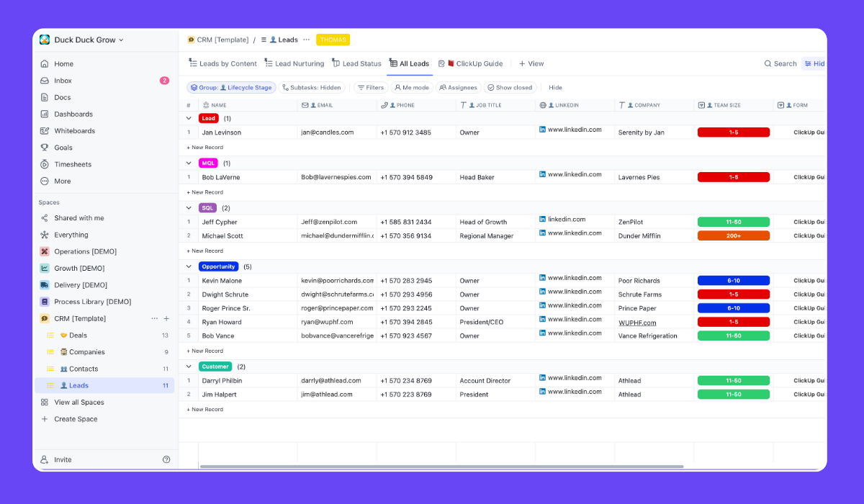
Task: Open the Inbox from the sidebar
Action: [x=63, y=80]
